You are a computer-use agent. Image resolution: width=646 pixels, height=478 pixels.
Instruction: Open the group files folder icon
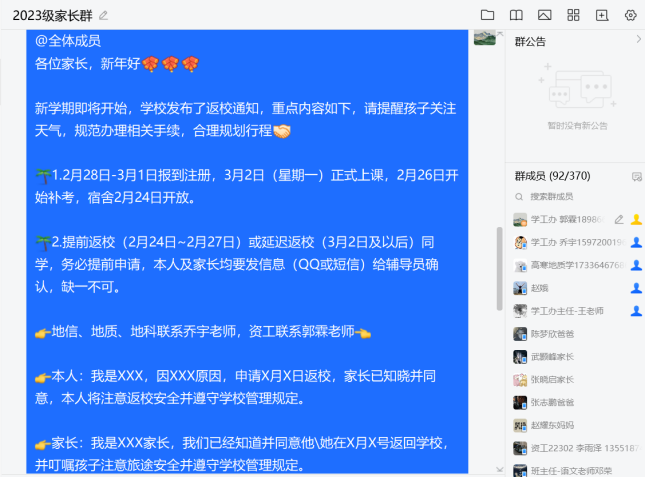pyautogui.click(x=487, y=15)
